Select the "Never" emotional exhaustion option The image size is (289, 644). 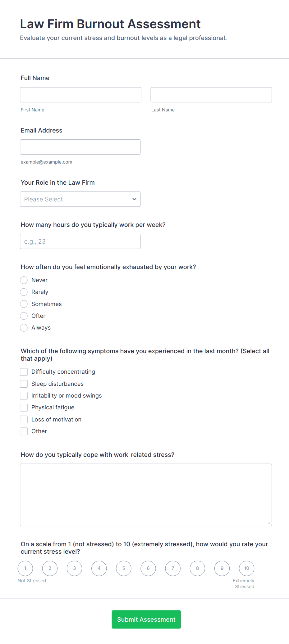(x=24, y=280)
